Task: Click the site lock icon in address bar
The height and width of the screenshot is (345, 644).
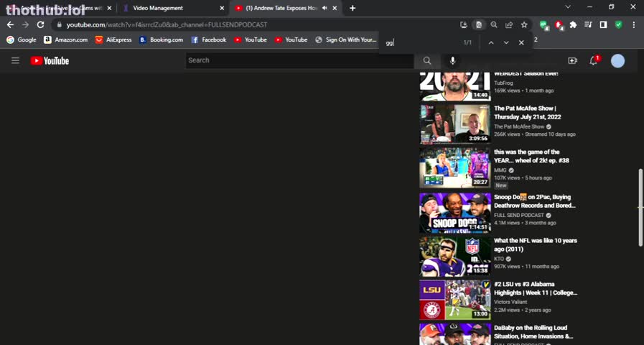Action: pos(59,24)
